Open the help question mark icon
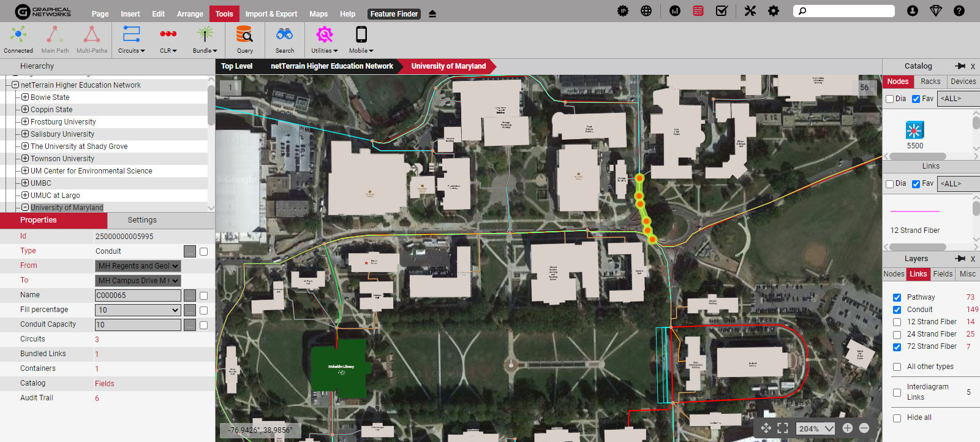Image resolution: width=980 pixels, height=442 pixels. tap(959, 11)
